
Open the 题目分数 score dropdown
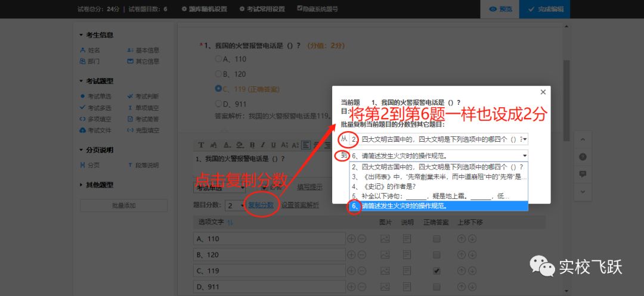point(235,205)
